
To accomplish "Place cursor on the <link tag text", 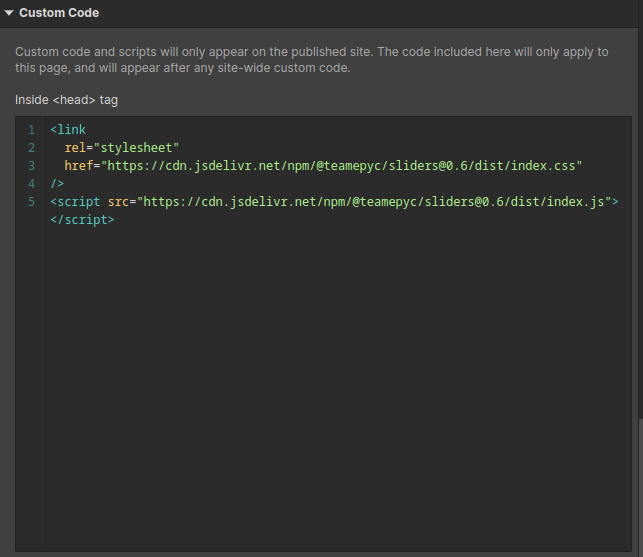I will tap(68, 130).
